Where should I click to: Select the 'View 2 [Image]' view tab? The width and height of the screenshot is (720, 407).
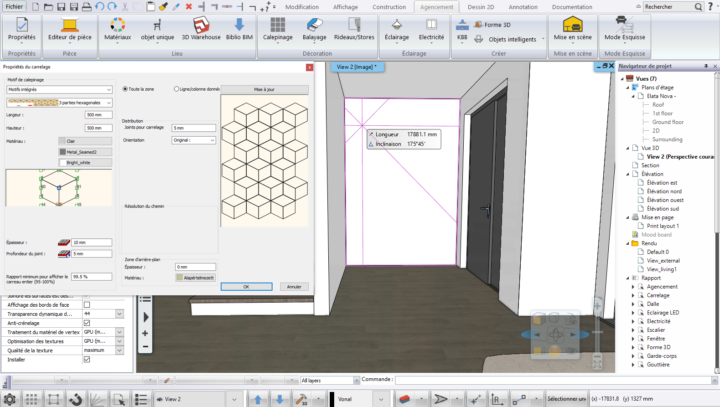coord(357,67)
